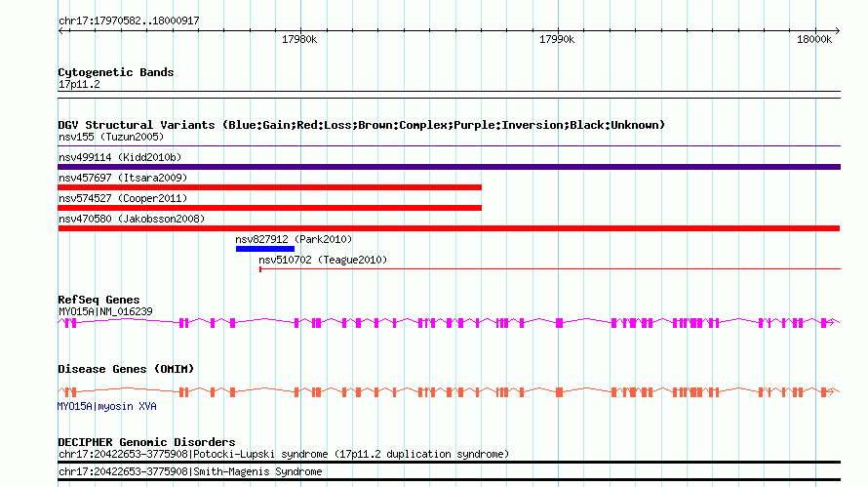
Task: Open the Potocki-Lupski syndrome entry
Action: coord(284,455)
